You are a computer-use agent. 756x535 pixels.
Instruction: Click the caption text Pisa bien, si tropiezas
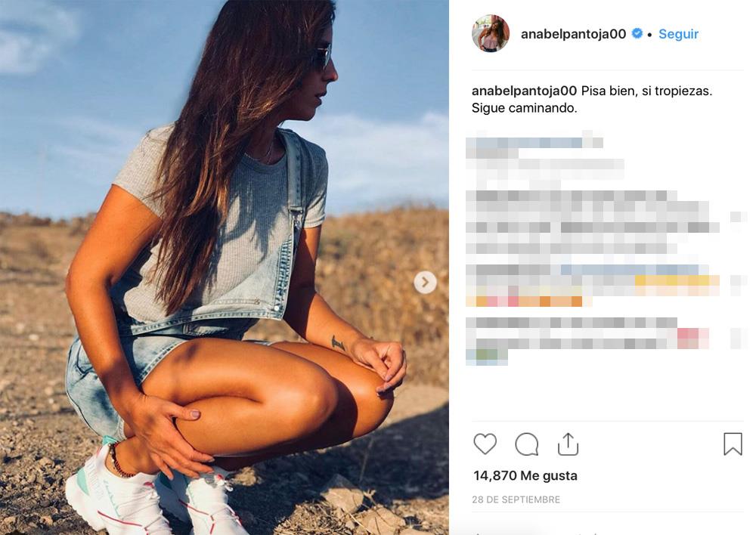646,91
